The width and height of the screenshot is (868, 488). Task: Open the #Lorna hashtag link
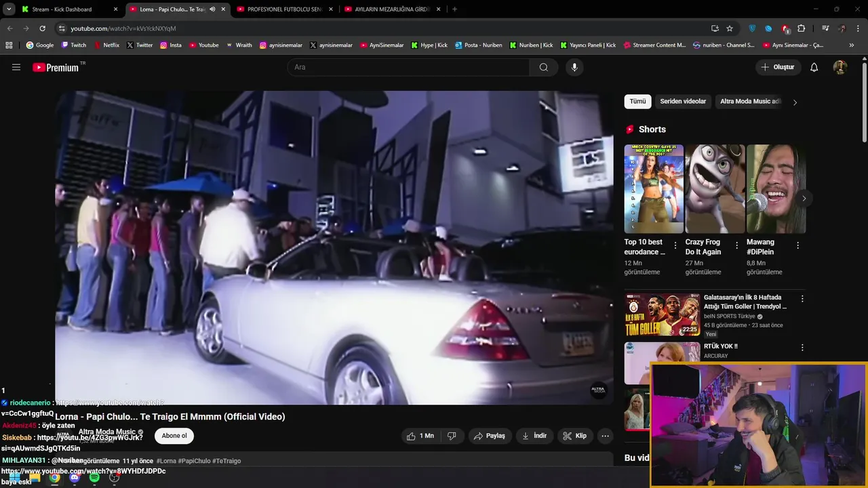(x=166, y=461)
